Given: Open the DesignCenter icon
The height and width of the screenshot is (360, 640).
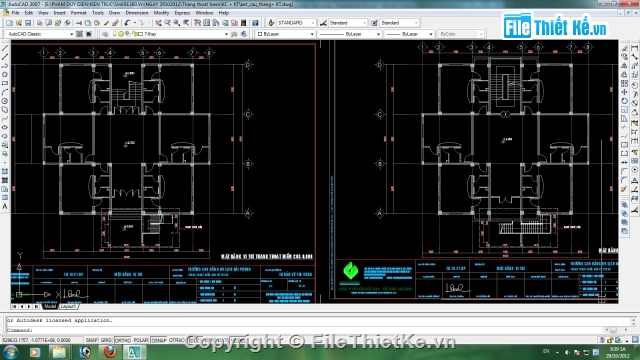Looking at the screenshot, I should [x=207, y=23].
